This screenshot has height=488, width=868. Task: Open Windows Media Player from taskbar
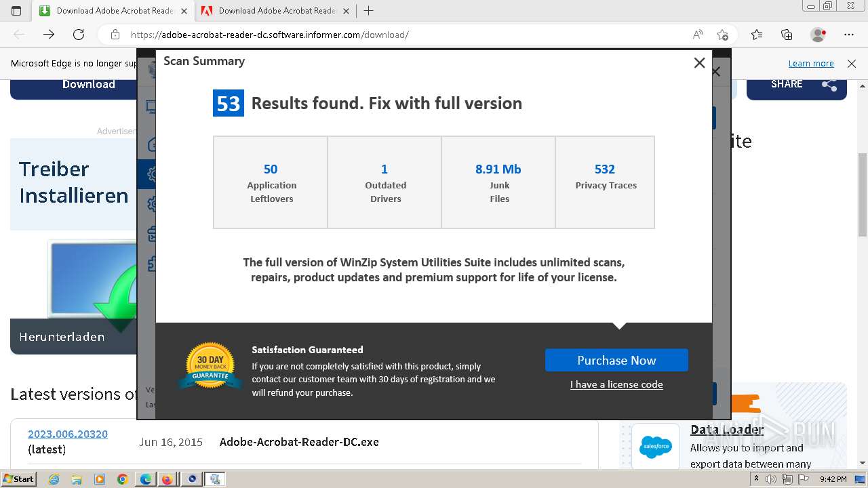tap(100, 479)
